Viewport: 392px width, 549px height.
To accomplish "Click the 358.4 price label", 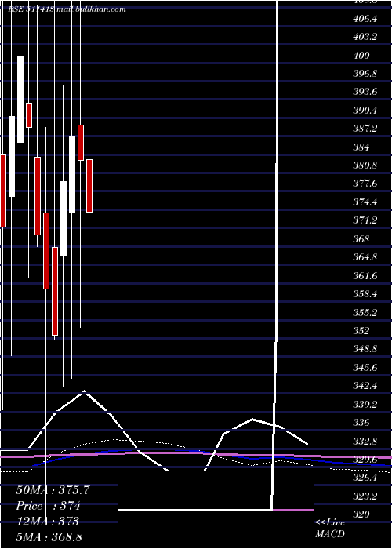I will 365,294.
